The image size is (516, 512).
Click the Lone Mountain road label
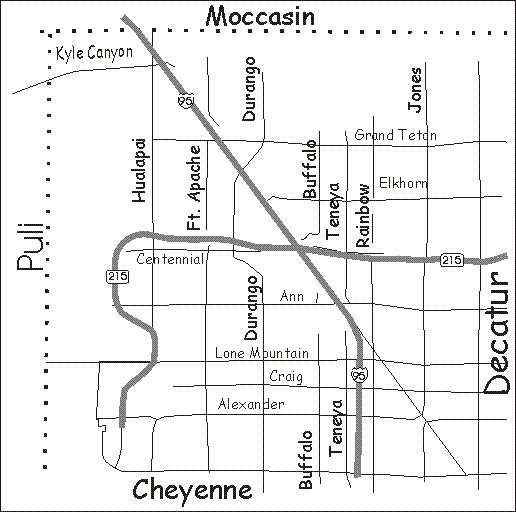pos(262,353)
